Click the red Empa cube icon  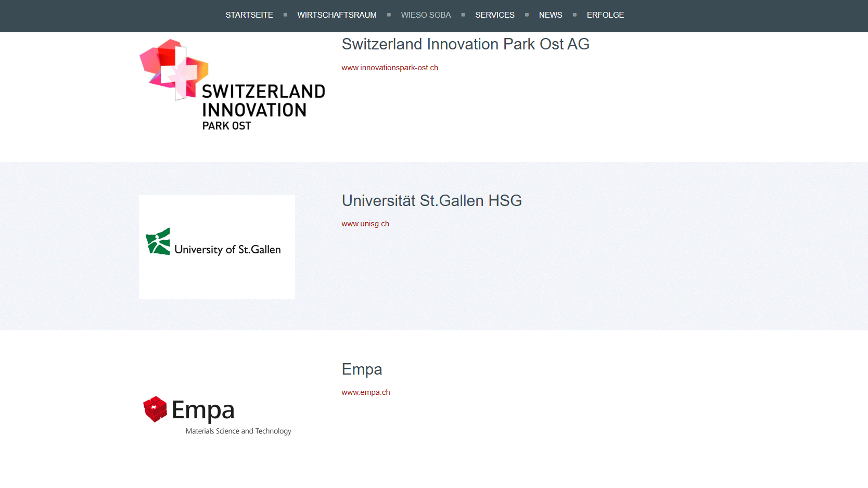click(155, 409)
